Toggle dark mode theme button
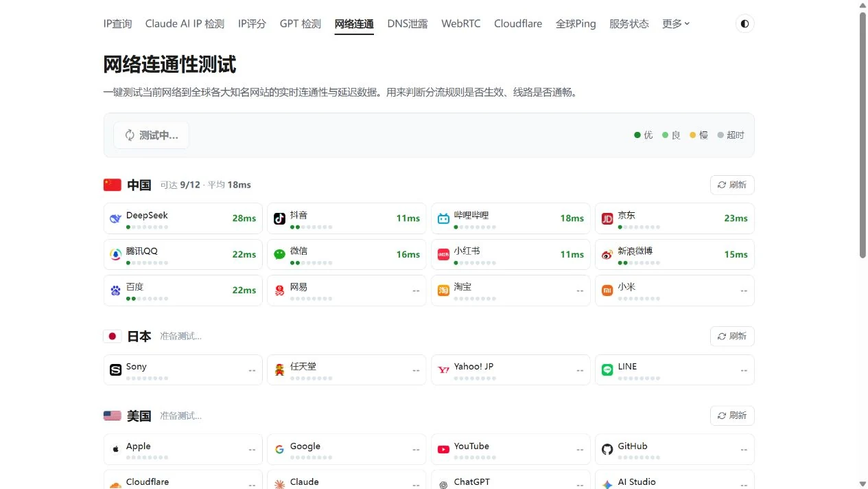868x489 pixels. pyautogui.click(x=744, y=23)
